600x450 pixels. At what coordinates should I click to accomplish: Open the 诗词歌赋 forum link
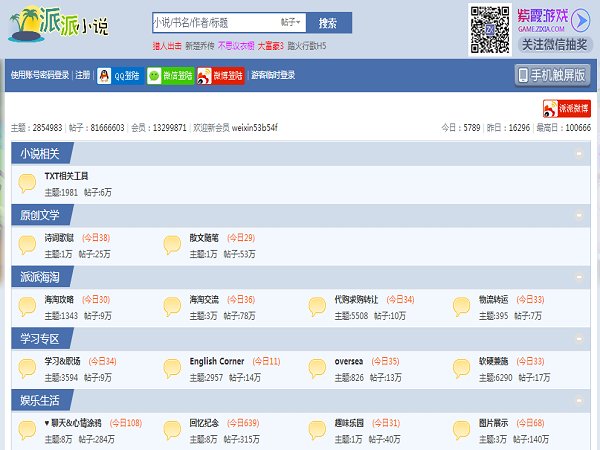60,238
